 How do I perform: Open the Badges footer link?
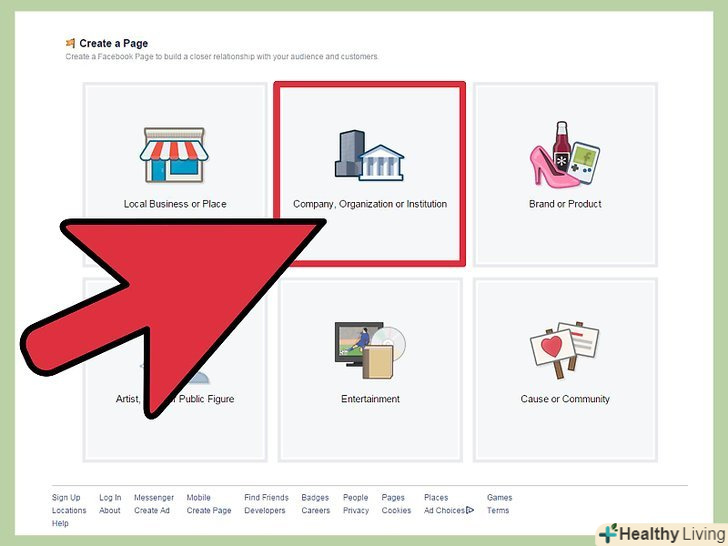315,498
